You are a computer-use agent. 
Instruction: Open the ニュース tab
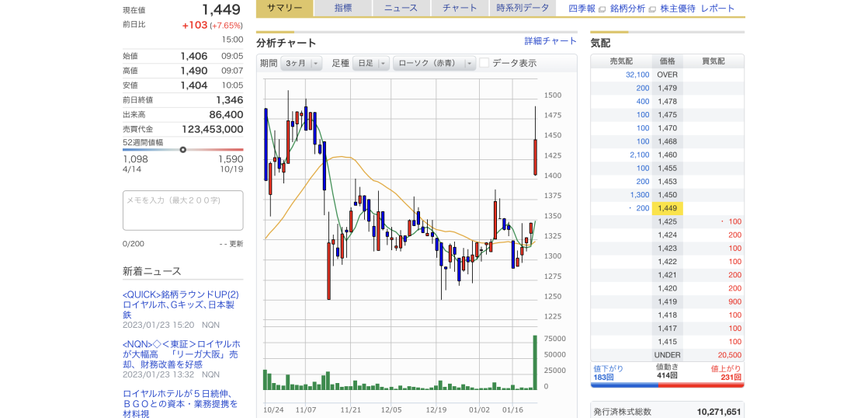[x=401, y=8]
